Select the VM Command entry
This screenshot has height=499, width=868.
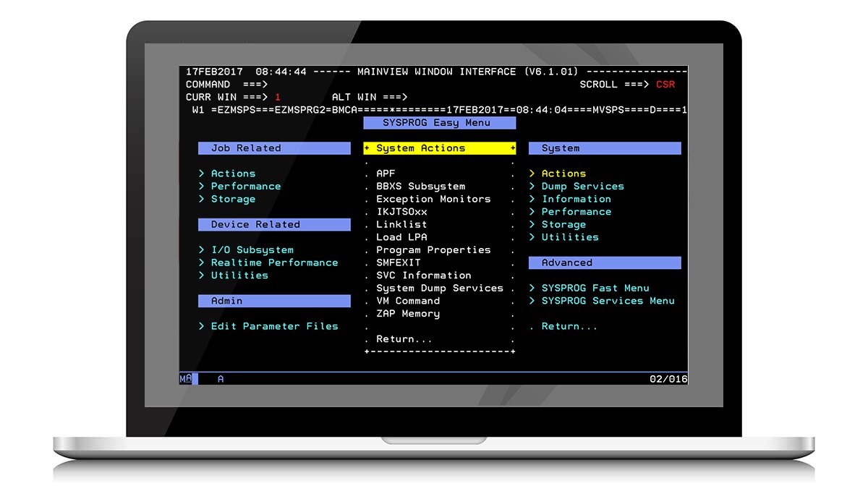(x=409, y=300)
